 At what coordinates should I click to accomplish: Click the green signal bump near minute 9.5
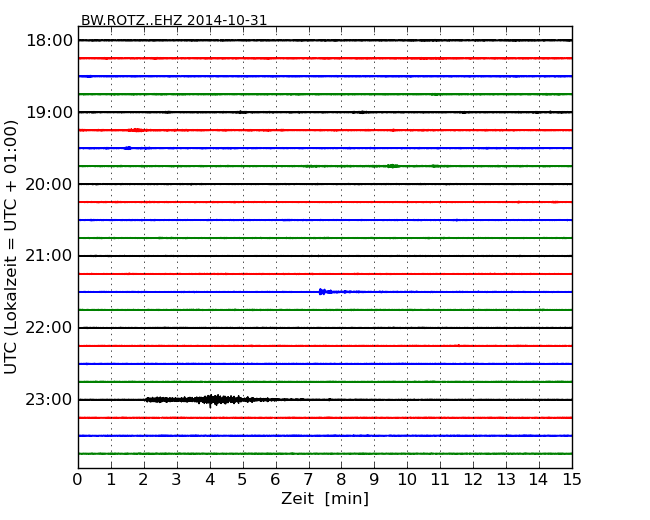pyautogui.click(x=393, y=166)
